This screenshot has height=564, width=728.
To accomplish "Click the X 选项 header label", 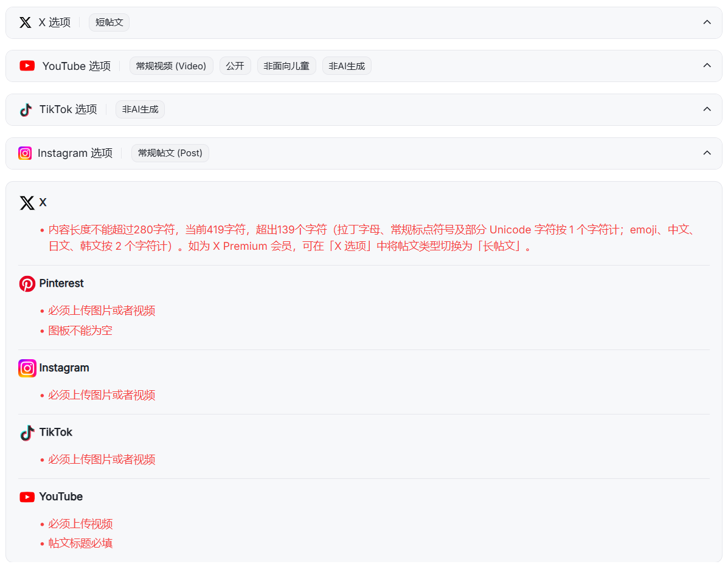I will [x=55, y=22].
